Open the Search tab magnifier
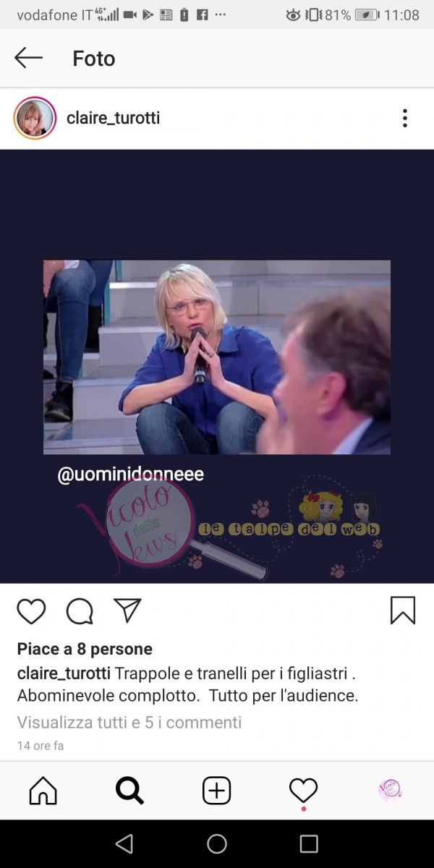The image size is (434, 868). pyautogui.click(x=129, y=791)
